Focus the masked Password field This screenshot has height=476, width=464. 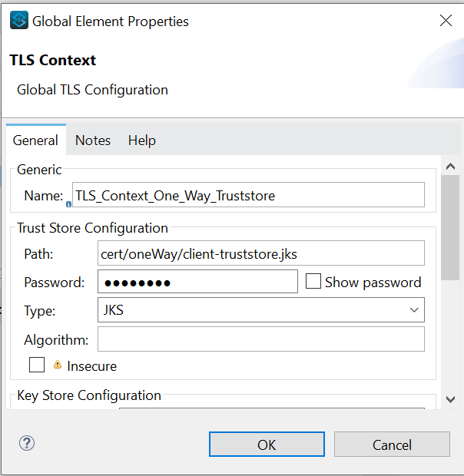tap(197, 282)
